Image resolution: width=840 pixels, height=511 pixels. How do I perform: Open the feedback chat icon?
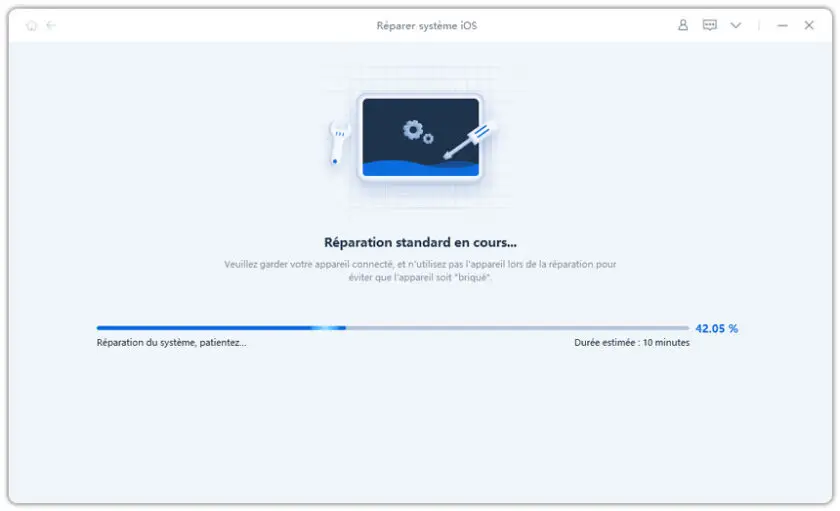(709, 25)
